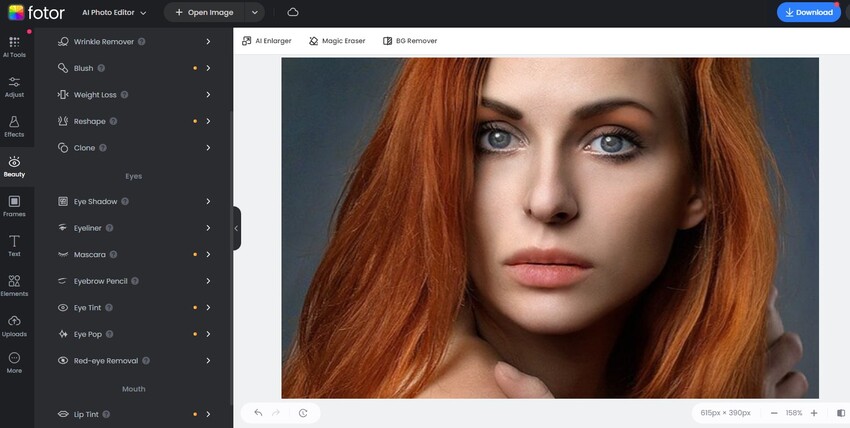Expand the Eyeliner chevron
This screenshot has height=428, width=850.
pyautogui.click(x=208, y=228)
